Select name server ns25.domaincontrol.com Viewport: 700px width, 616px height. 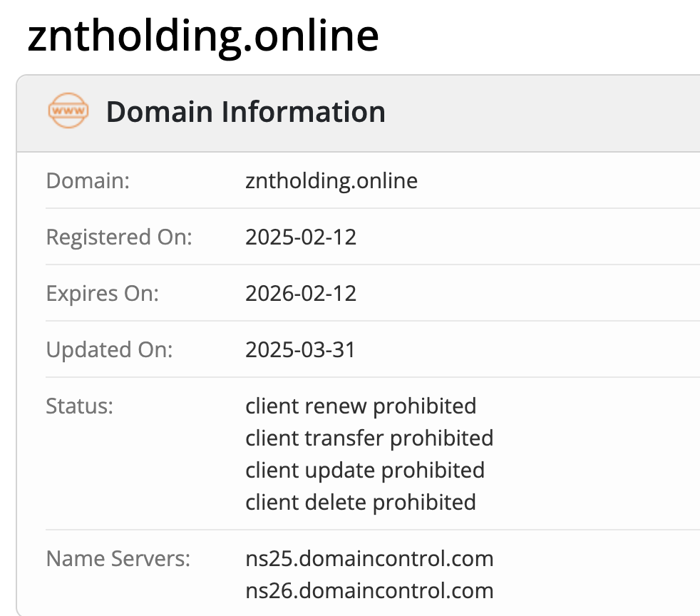coord(369,559)
